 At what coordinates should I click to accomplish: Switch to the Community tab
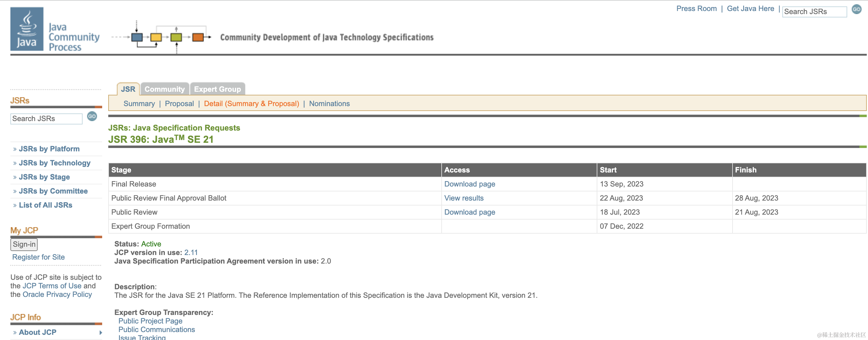tap(165, 89)
